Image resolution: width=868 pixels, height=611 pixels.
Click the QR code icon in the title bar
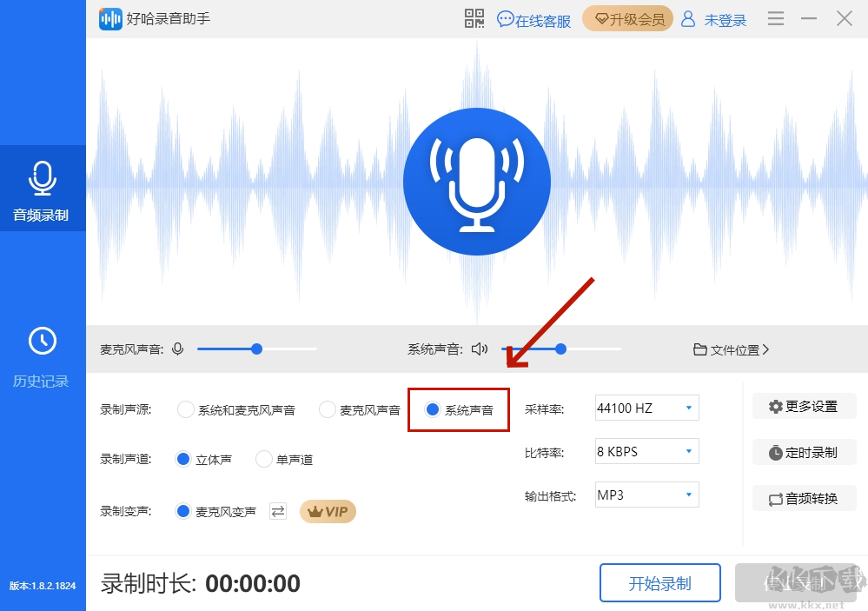(474, 18)
